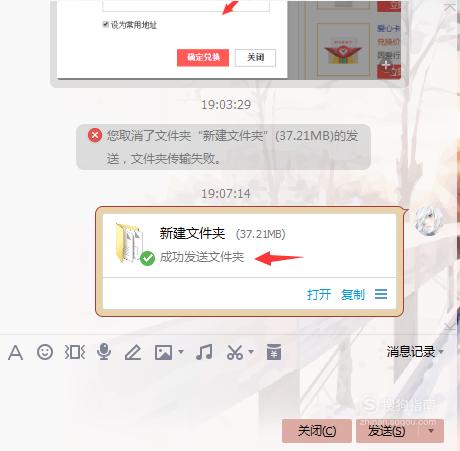Open the 消息记录 message history menu
Viewport: 460px width, 451px height.
point(415,351)
